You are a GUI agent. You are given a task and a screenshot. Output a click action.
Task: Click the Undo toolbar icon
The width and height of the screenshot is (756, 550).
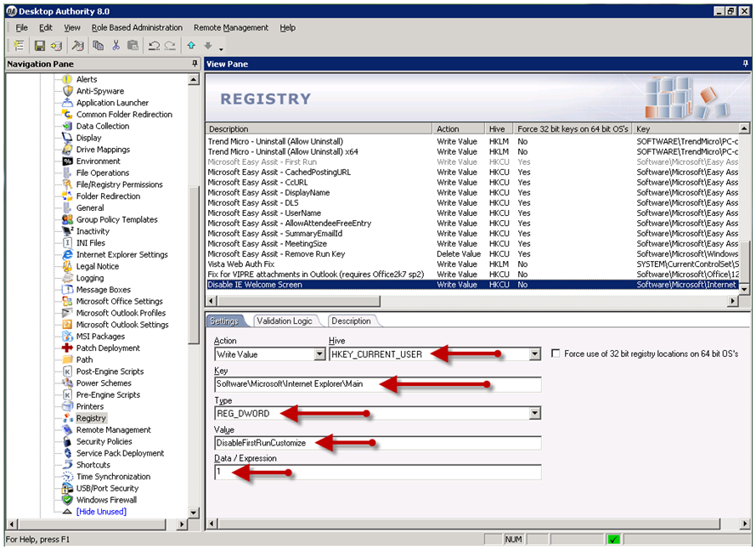[154, 45]
